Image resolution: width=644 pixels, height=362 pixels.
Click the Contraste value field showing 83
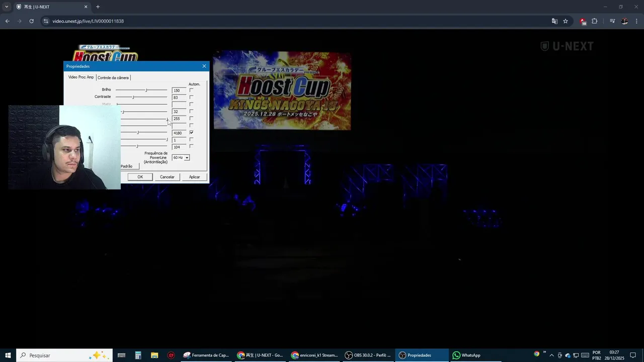(x=179, y=98)
